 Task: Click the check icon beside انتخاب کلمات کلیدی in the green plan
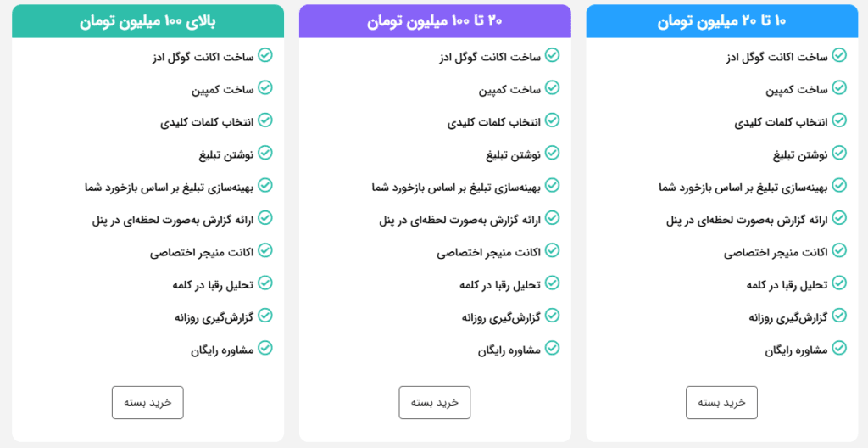(x=265, y=120)
